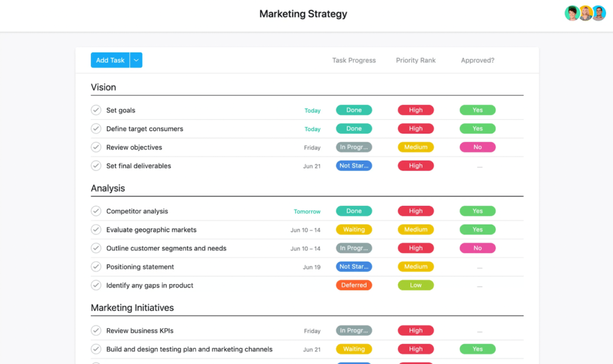Click the middle teammate avatar
Image resolution: width=613 pixels, height=364 pixels.
pyautogui.click(x=585, y=13)
